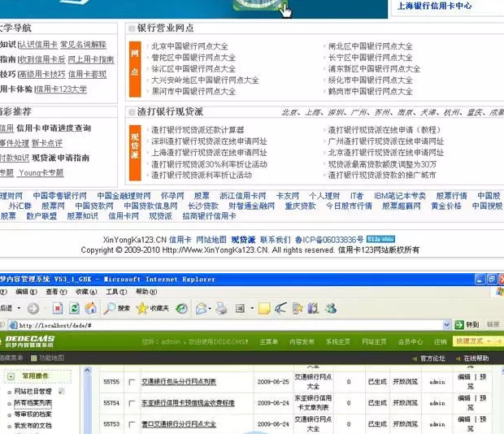Viewport: 504px width, 434px height.
Task: Click the IE Stop loading icon
Action: (x=58, y=308)
